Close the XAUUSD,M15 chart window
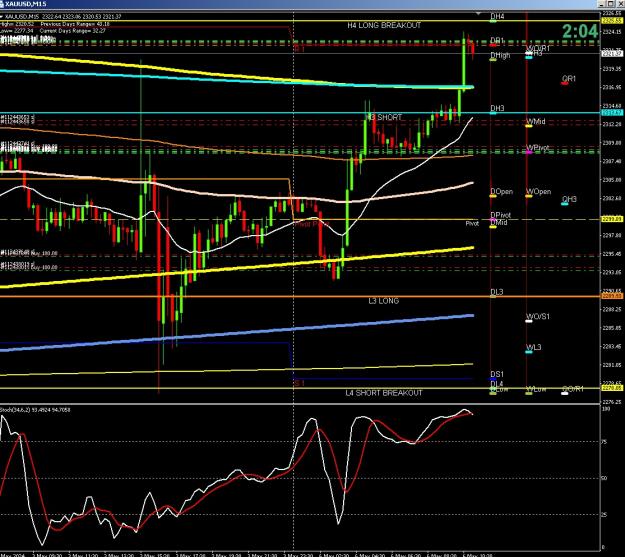The width and height of the screenshot is (625, 557). click(x=620, y=4)
